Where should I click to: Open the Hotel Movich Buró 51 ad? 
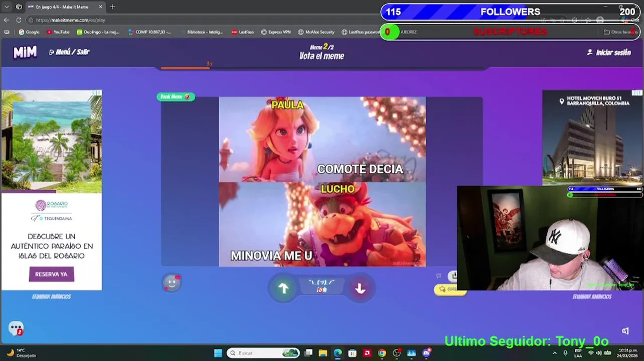pyautogui.click(x=592, y=138)
